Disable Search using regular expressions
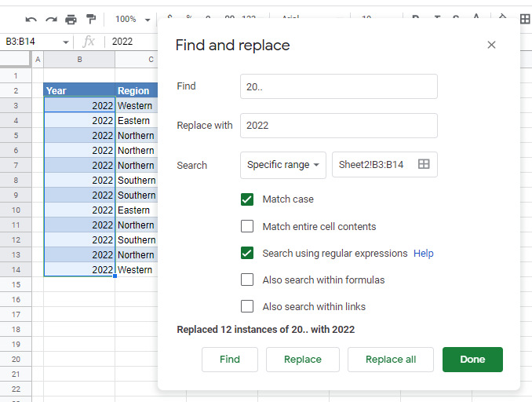The height and width of the screenshot is (402, 532). [x=247, y=254]
